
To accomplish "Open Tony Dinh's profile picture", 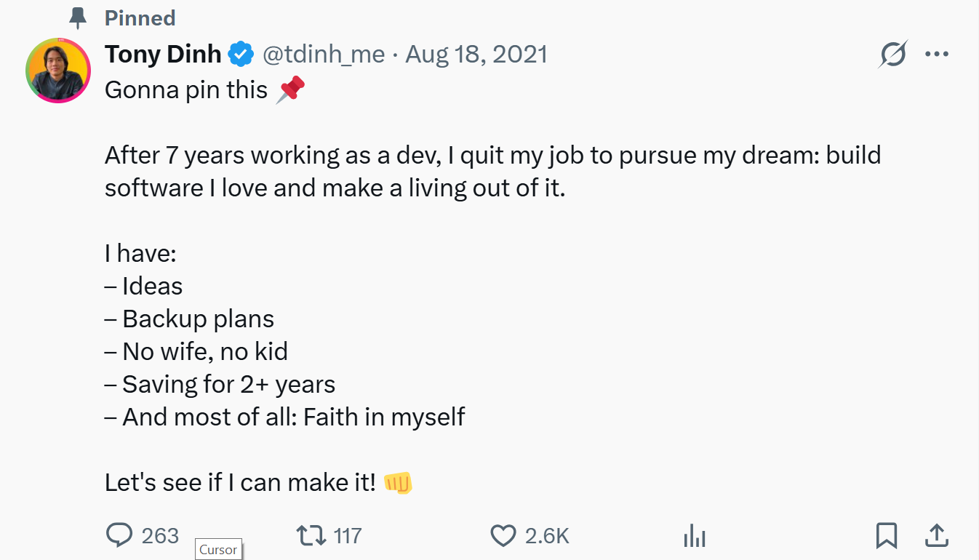I will pyautogui.click(x=58, y=71).
